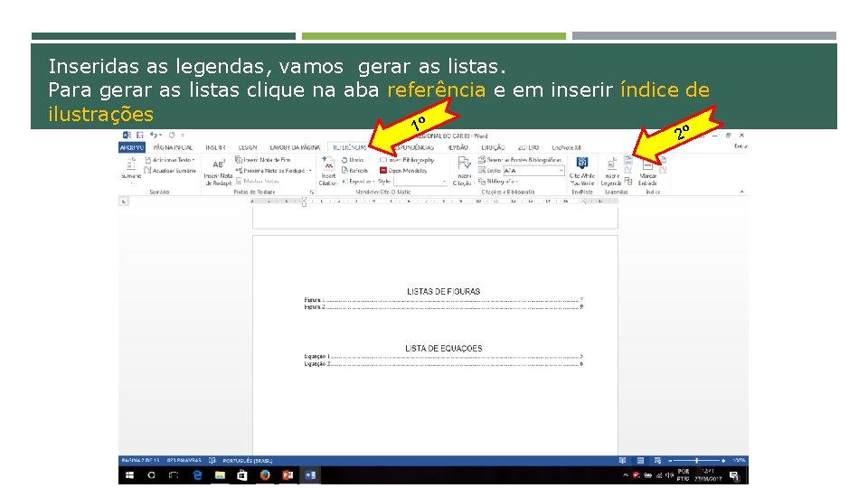
Task: Click the zoom in plus button
Action: pyautogui.click(x=723, y=460)
